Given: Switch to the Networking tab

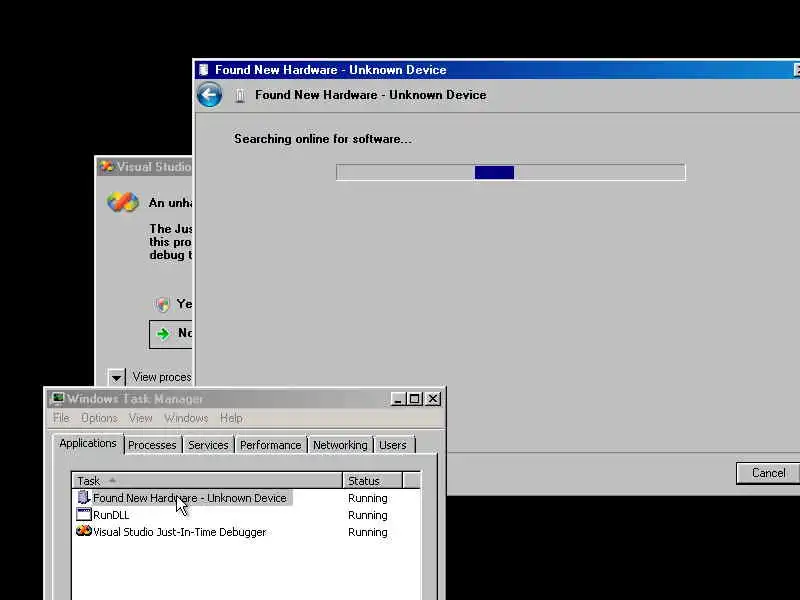Looking at the screenshot, I should click(340, 445).
